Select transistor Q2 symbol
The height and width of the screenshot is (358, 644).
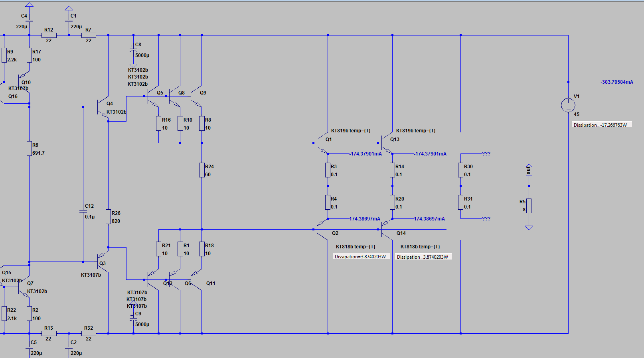[x=322, y=229]
